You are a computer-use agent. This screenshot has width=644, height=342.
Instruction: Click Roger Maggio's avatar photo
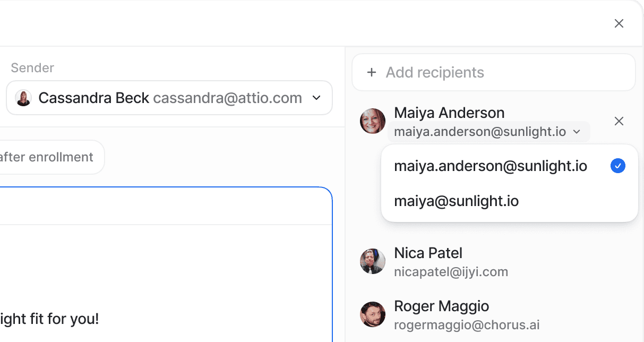point(373,314)
